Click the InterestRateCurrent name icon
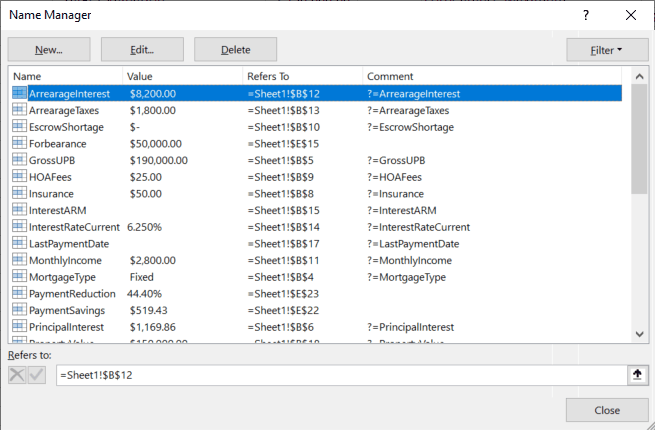Image resolution: width=655 pixels, height=430 pixels. (x=19, y=226)
